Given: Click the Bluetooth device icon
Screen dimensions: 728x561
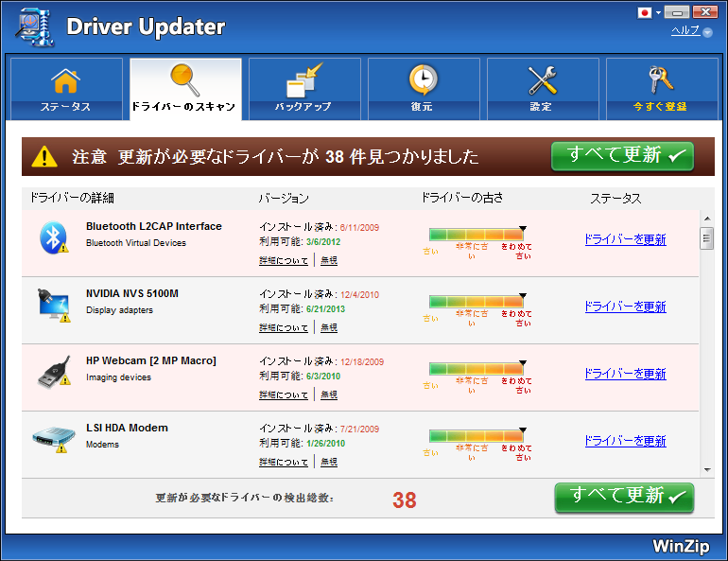Looking at the screenshot, I should coord(53,237).
